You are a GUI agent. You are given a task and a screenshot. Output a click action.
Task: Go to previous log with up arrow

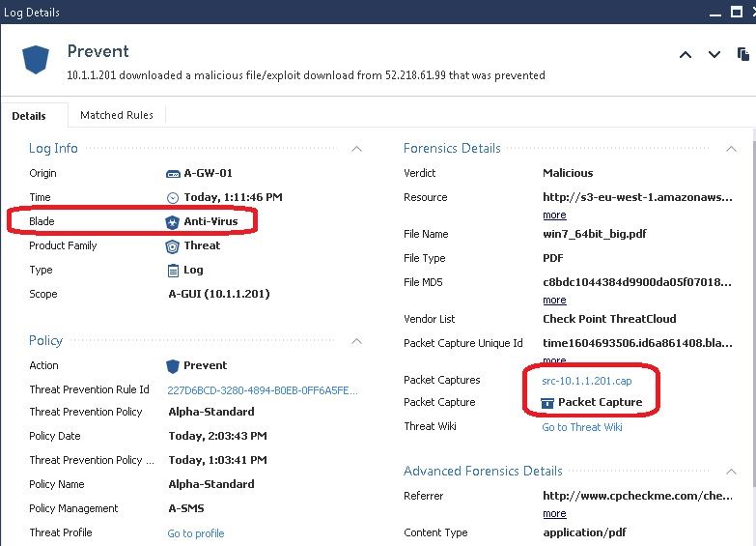[x=686, y=54]
